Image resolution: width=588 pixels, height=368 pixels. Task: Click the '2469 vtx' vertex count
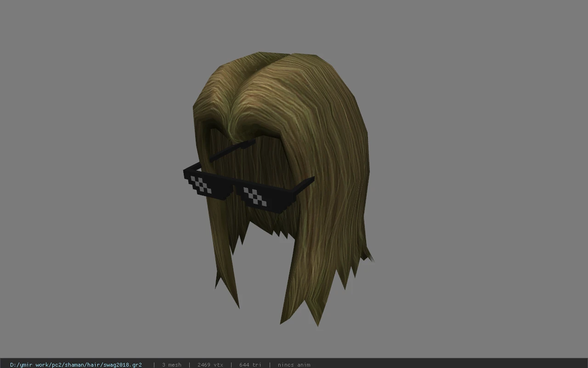[210, 365]
